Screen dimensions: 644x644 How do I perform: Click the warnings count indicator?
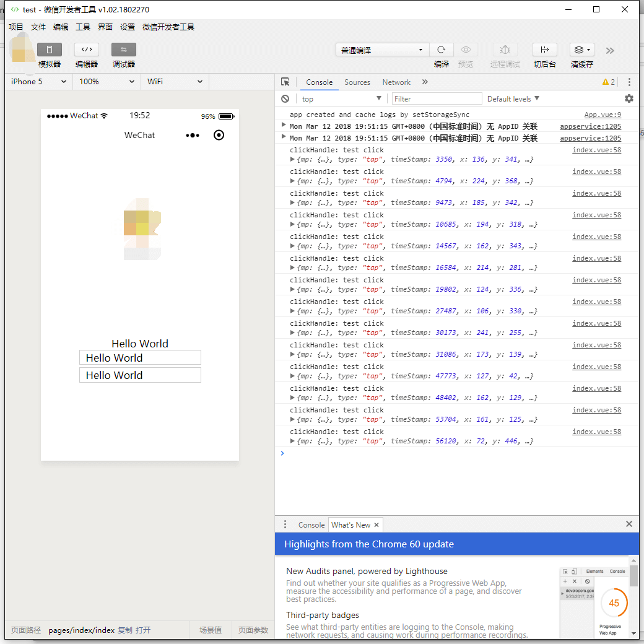coord(608,82)
